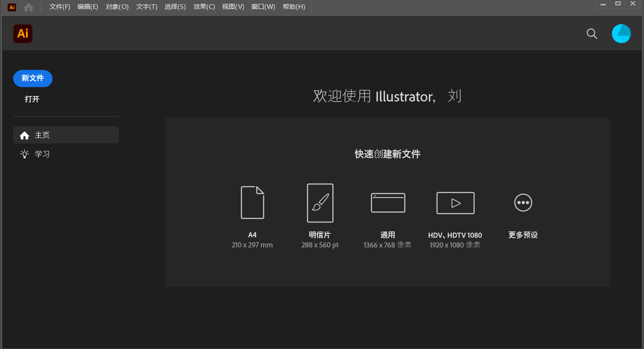Click the 通用 preset label
This screenshot has height=349, width=644.
[388, 235]
